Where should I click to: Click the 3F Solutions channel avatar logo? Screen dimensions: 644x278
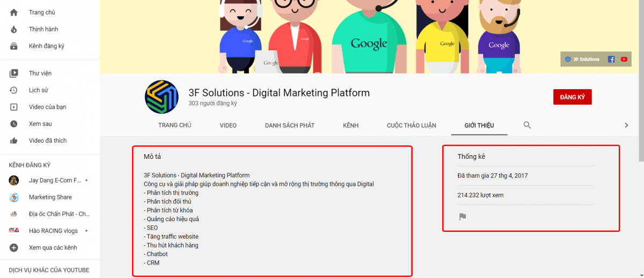tap(162, 97)
